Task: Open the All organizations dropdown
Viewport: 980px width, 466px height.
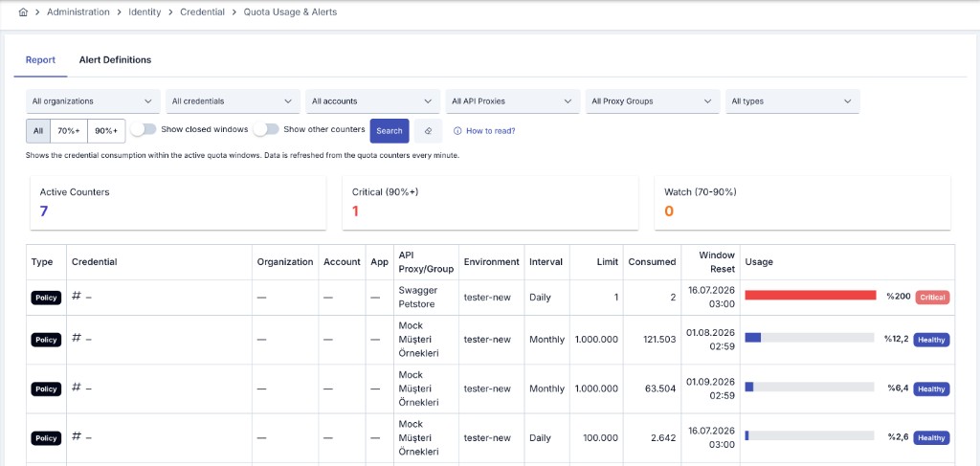Action: point(93,101)
